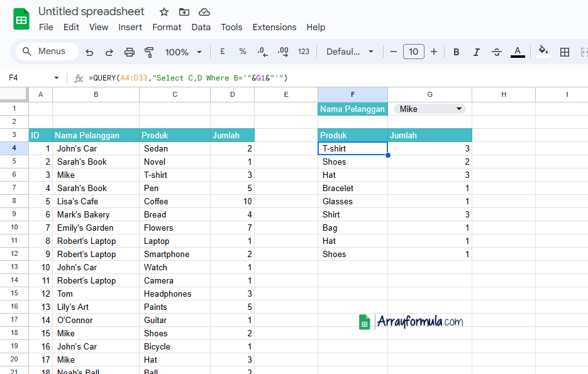Star the Untitled spreadsheet document
This screenshot has height=374, width=588.
click(164, 12)
